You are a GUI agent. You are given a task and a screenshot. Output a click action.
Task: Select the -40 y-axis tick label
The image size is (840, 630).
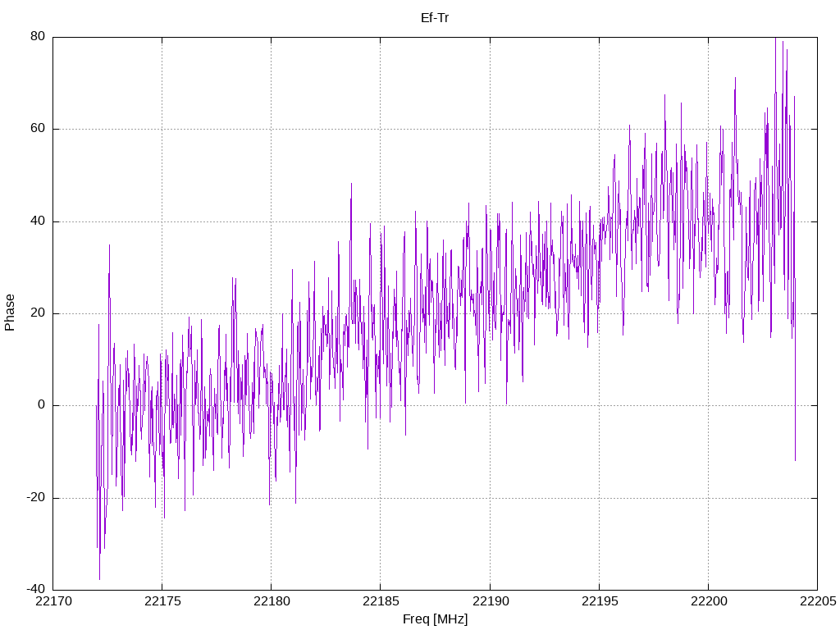(35, 590)
